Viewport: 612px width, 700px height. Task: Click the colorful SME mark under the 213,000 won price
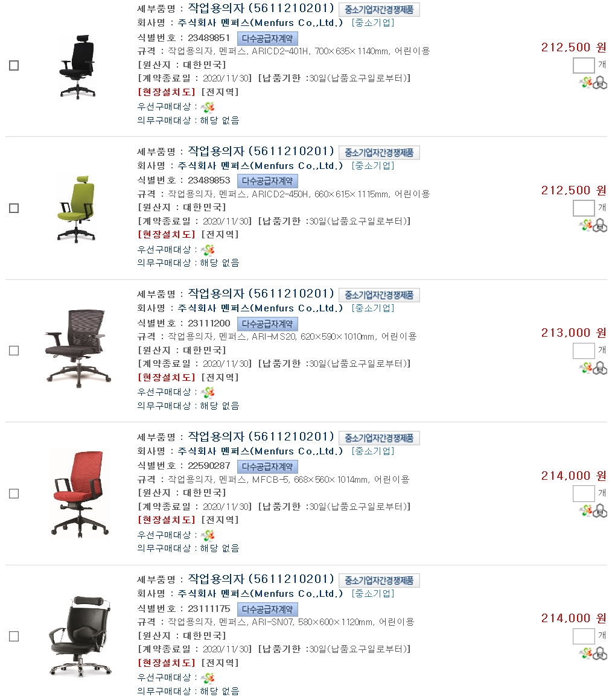[x=585, y=368]
